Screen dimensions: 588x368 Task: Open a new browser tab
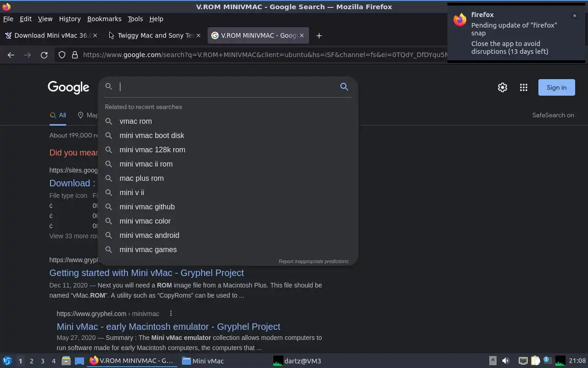coord(319,35)
